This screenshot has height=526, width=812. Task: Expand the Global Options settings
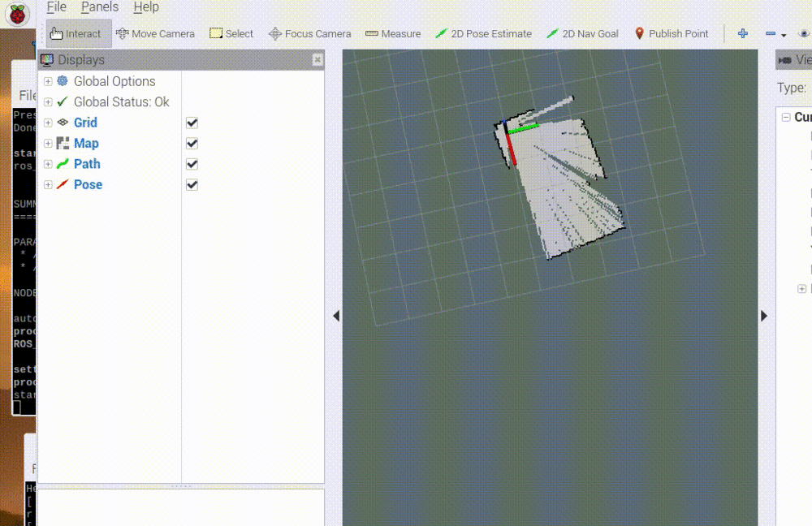click(x=48, y=81)
